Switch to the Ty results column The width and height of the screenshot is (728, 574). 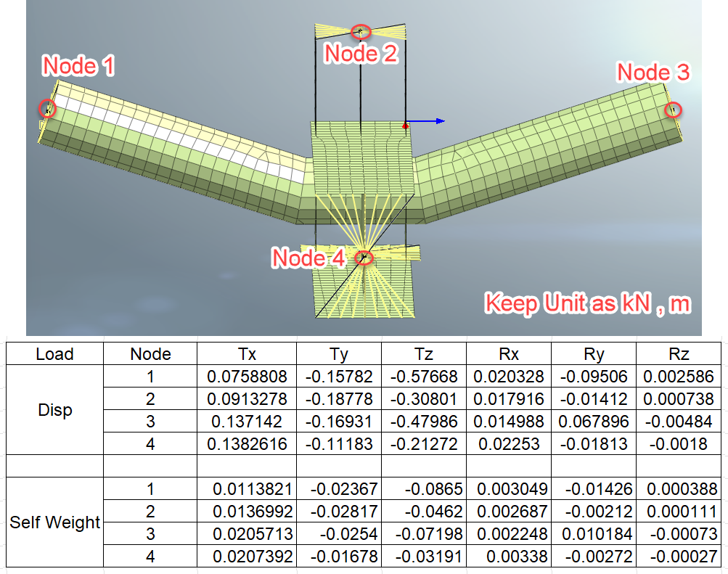click(x=340, y=354)
